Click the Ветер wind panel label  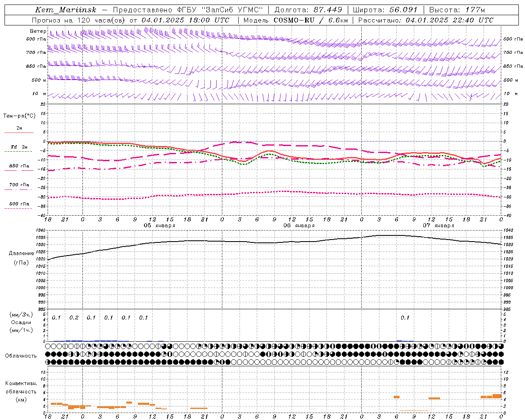[x=38, y=31]
